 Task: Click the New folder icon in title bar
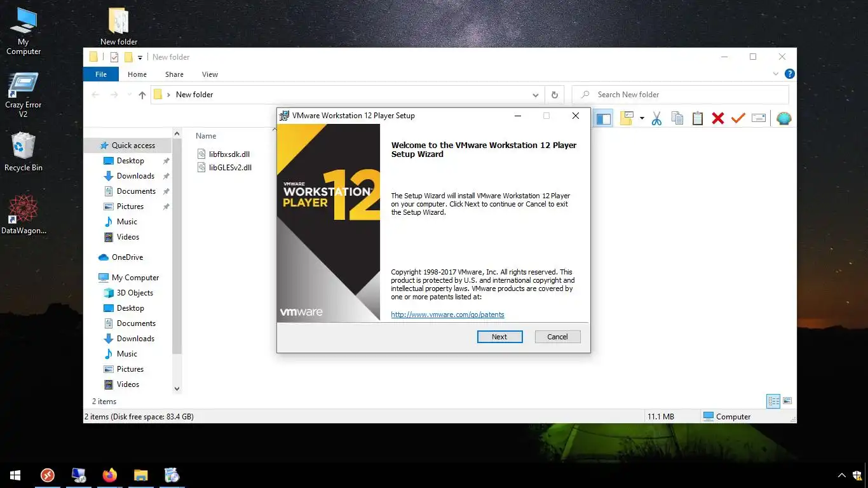tap(128, 57)
